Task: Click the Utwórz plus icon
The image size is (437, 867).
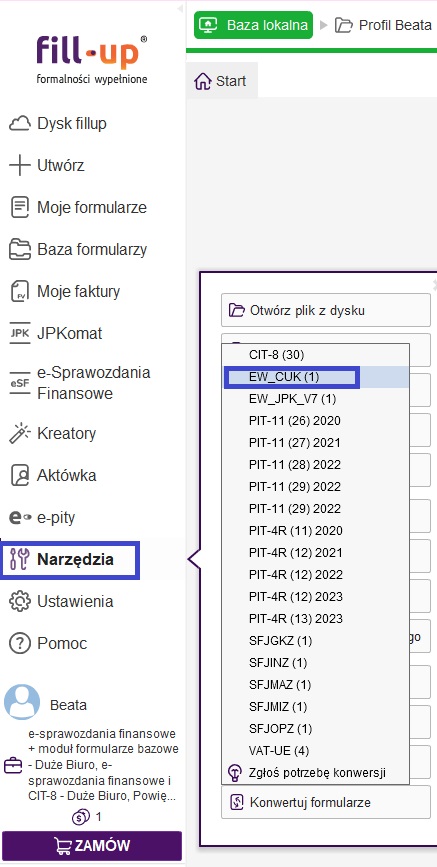Action: pyautogui.click(x=20, y=165)
